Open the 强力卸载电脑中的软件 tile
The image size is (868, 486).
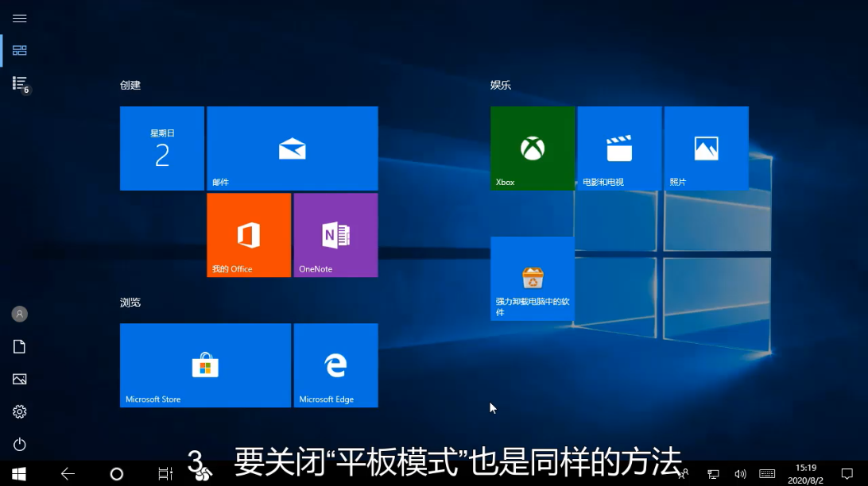click(533, 279)
